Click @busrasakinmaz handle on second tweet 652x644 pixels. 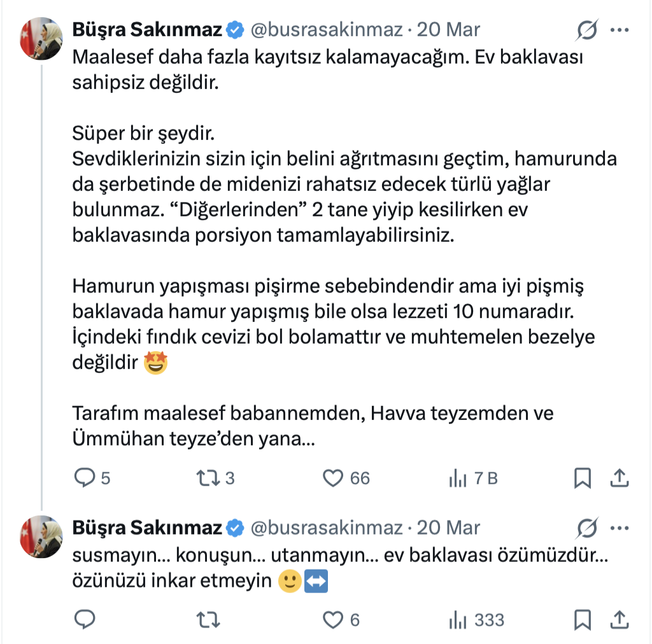point(327,528)
